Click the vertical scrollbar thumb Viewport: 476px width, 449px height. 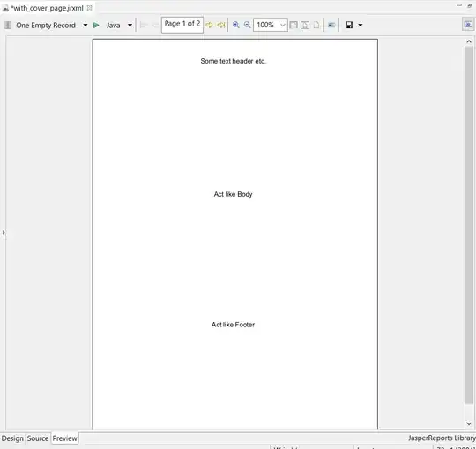point(469,225)
